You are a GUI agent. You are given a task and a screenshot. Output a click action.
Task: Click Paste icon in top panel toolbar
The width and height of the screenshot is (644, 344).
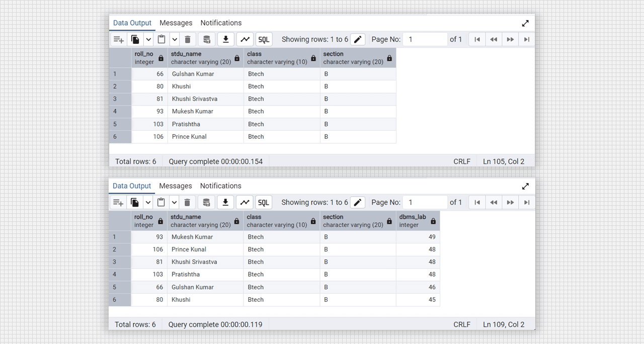click(162, 39)
